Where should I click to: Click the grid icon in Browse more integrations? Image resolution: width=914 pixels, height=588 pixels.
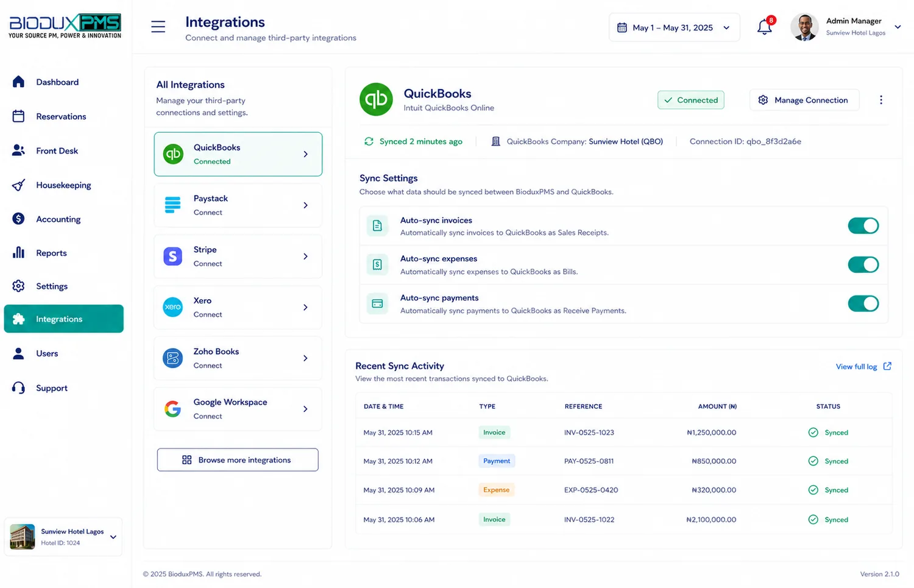tap(187, 460)
